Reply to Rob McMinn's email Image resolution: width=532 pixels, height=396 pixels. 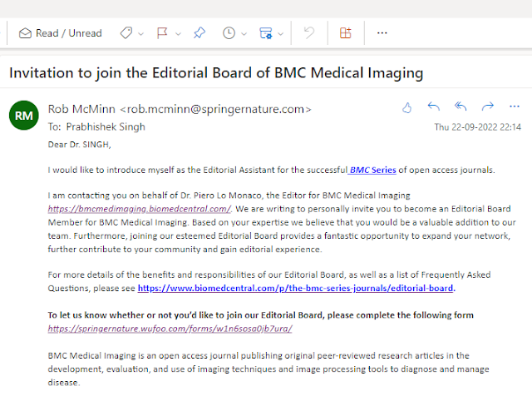(x=434, y=107)
